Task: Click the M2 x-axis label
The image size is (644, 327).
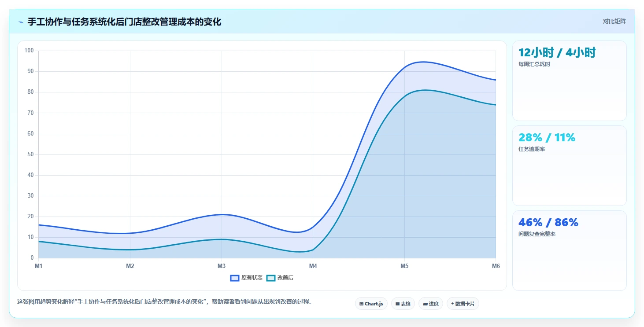Action: (130, 266)
